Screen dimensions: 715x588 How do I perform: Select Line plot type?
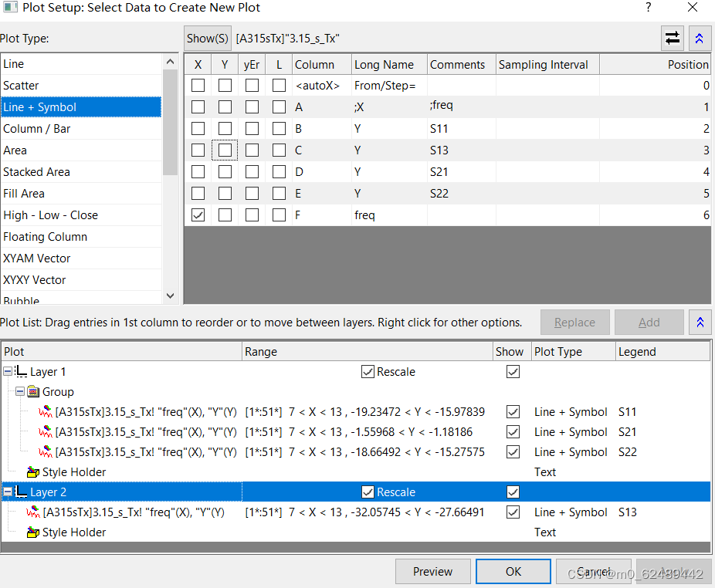click(x=81, y=64)
